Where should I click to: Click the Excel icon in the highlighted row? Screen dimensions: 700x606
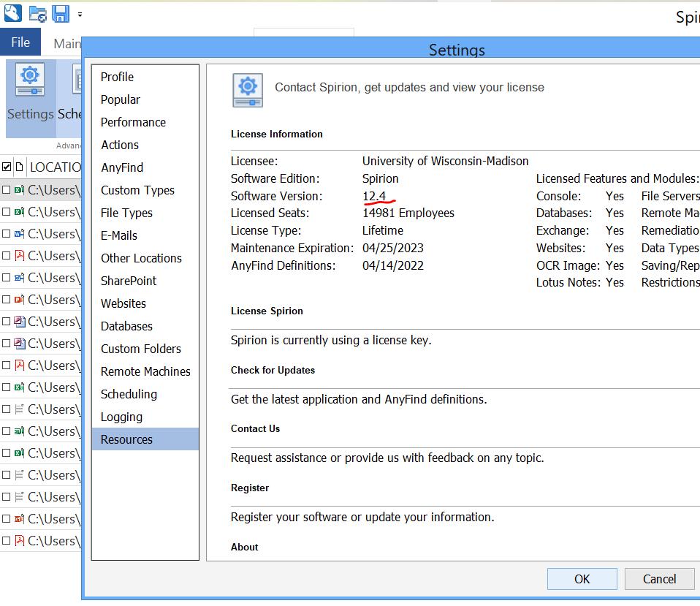point(19,190)
